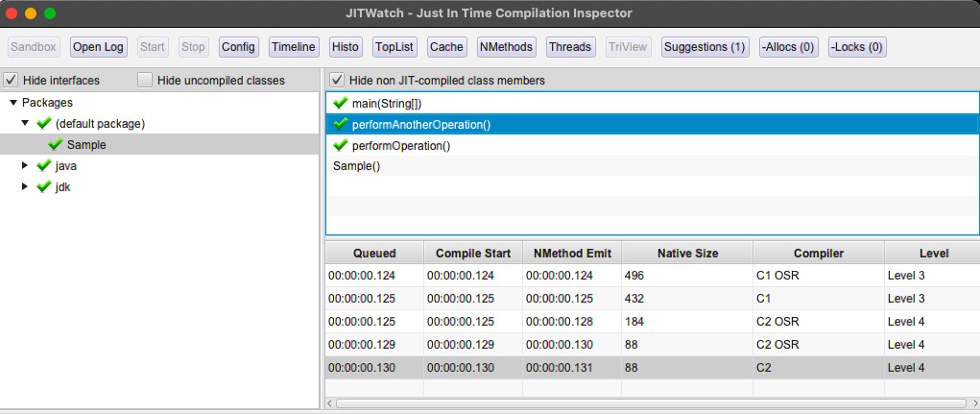This screenshot has height=414, width=980.
Task: Click checkmark icon beside performOperation()
Action: 341,145
